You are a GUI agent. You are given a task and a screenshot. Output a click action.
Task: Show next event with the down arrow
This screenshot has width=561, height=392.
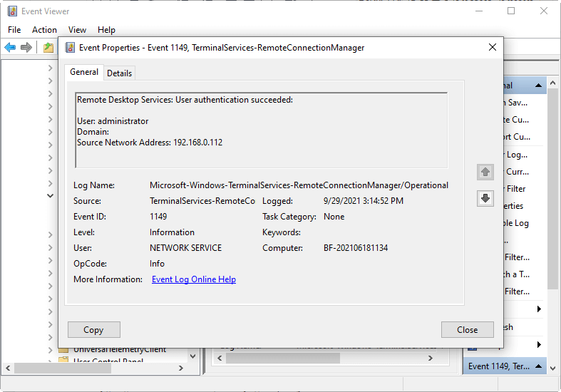(x=485, y=199)
